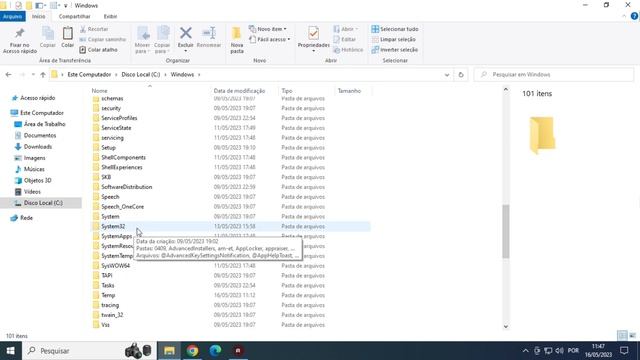Click the Pesquisar em Windows search box
Viewport: 640px width, 360px height.
click(553, 75)
